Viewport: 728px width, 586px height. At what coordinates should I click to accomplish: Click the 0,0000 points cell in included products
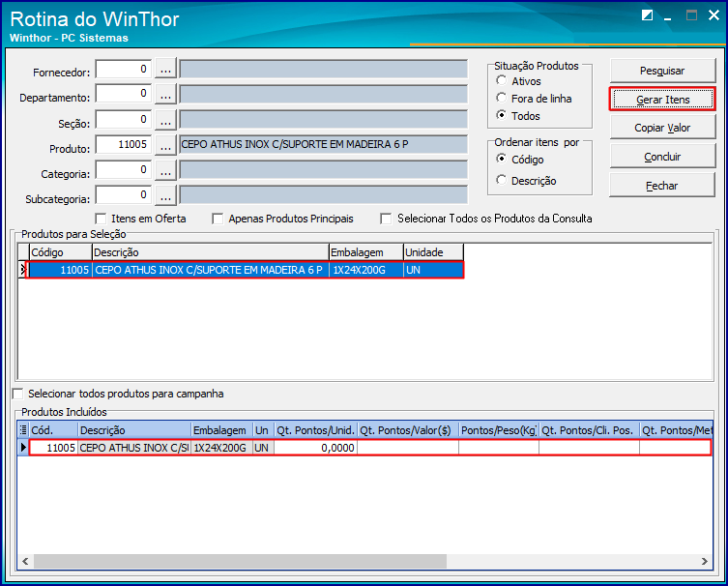(x=316, y=448)
